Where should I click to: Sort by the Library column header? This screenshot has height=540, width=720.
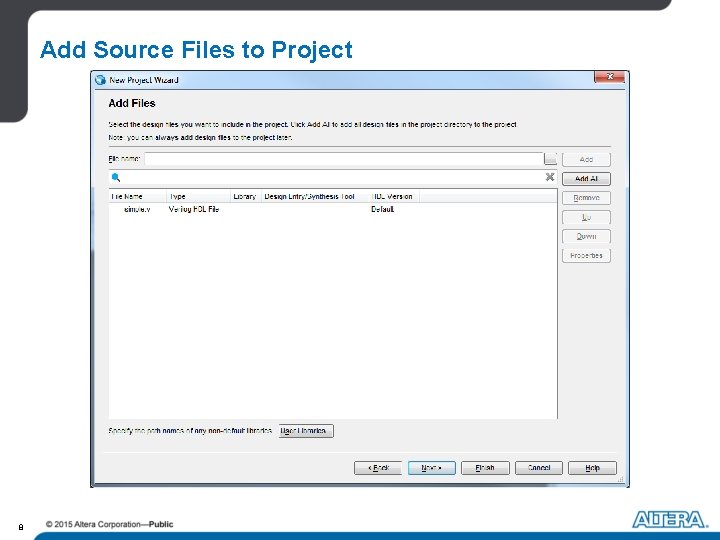[x=246, y=197]
